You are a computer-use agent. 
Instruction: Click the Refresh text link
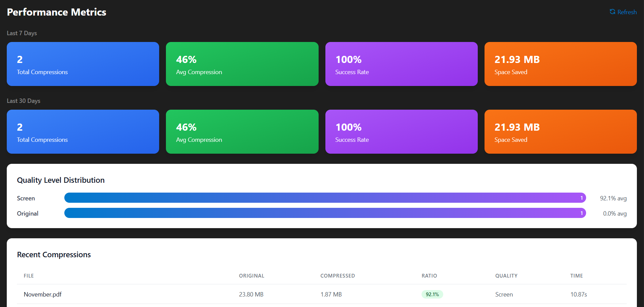[x=627, y=12]
